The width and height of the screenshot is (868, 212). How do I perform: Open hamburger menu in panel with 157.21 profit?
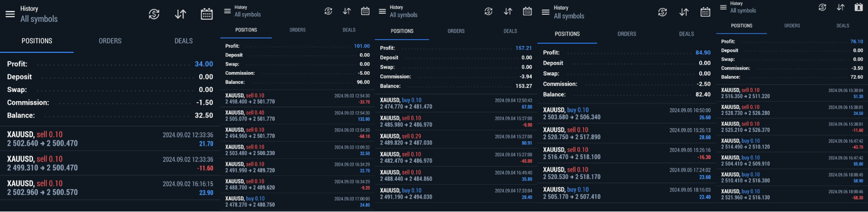(382, 11)
